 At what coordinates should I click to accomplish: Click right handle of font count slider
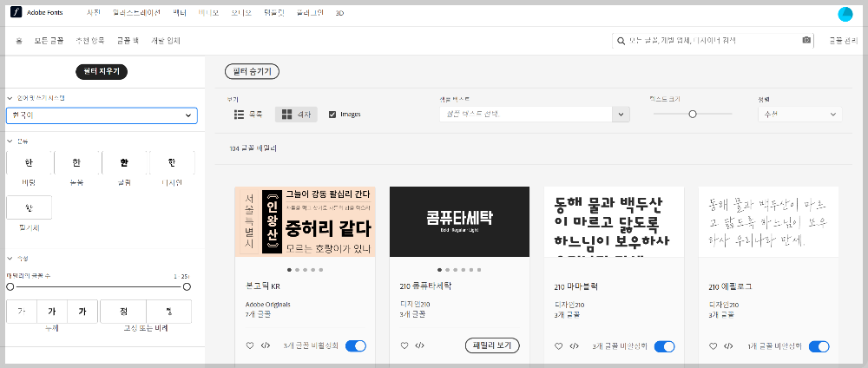187,286
